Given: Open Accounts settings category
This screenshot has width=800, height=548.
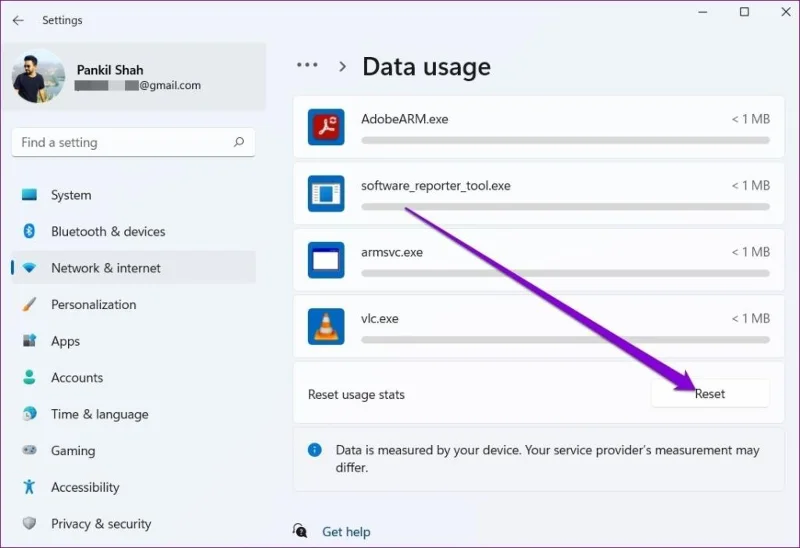Looking at the screenshot, I should tap(133, 378).
